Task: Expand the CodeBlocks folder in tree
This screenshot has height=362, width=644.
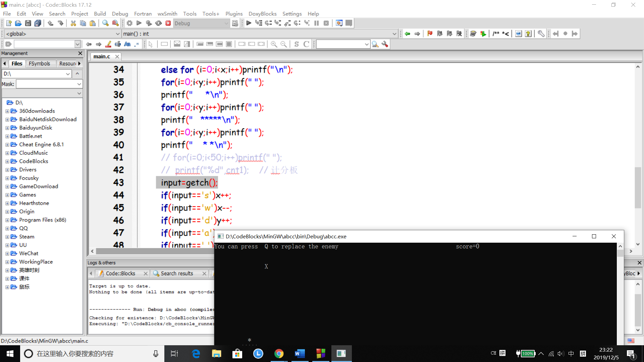Action: click(7, 161)
